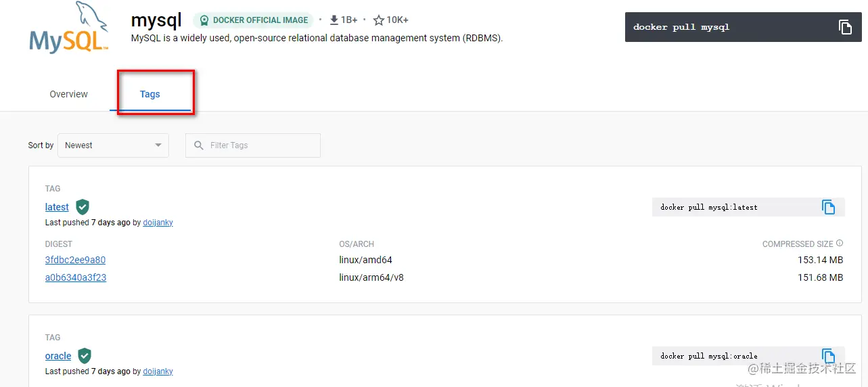Image resolution: width=868 pixels, height=387 pixels.
Task: Copy docker pull mysql:latest command
Action: point(829,207)
